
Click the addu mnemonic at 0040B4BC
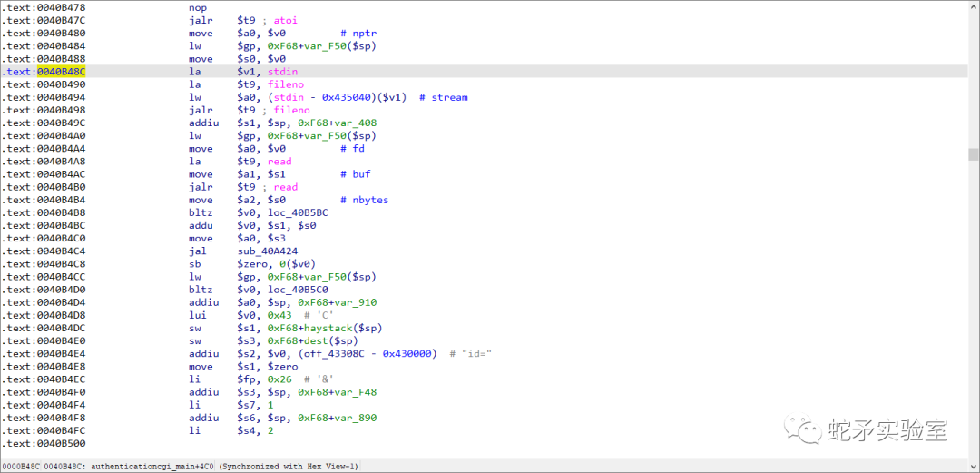tap(201, 226)
